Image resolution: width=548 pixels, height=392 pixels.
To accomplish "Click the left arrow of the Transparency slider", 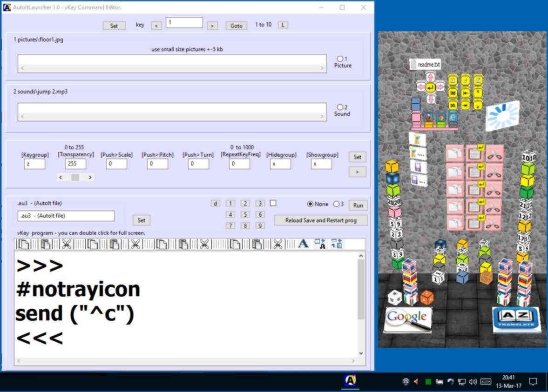I will pos(61,177).
